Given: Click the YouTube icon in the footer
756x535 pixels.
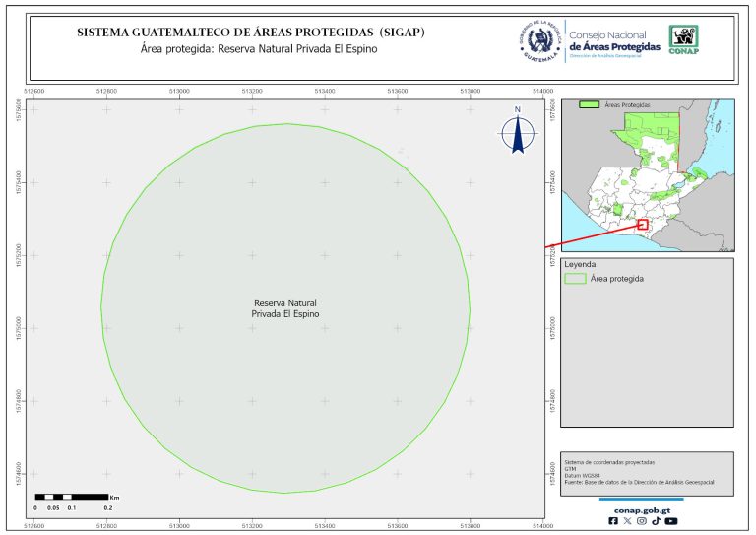Looking at the screenshot, I should tap(671, 521).
